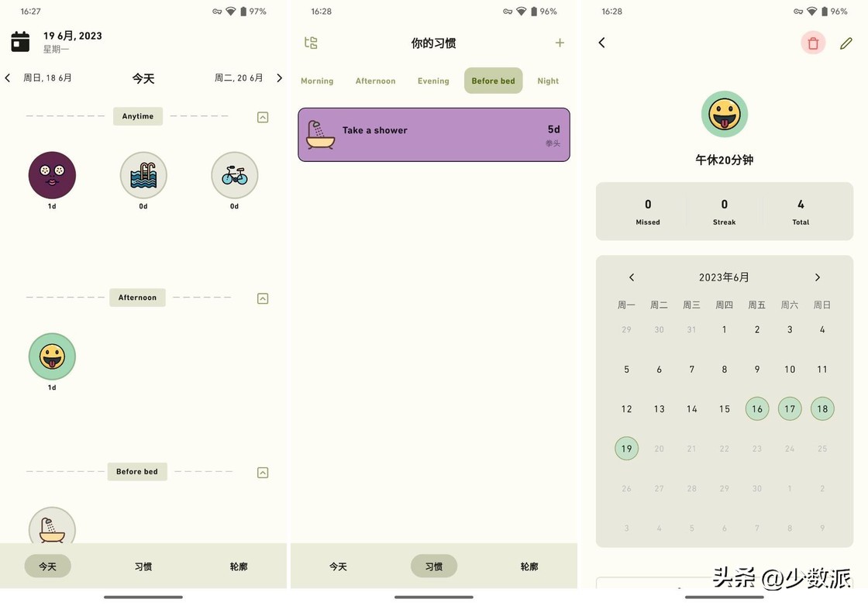Navigate to 周二, 20 6月
The image size is (868, 606).
[239, 77]
